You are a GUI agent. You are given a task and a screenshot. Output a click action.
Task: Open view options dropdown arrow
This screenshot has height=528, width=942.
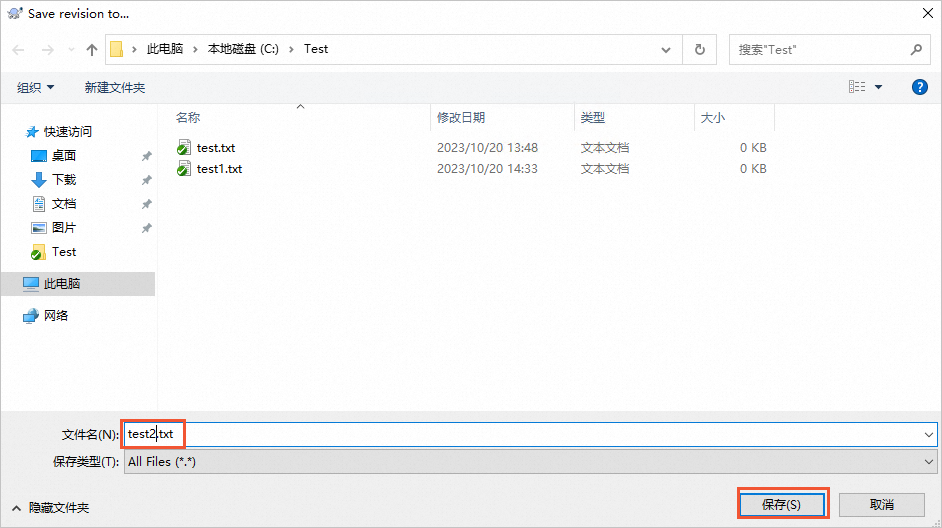[878, 87]
